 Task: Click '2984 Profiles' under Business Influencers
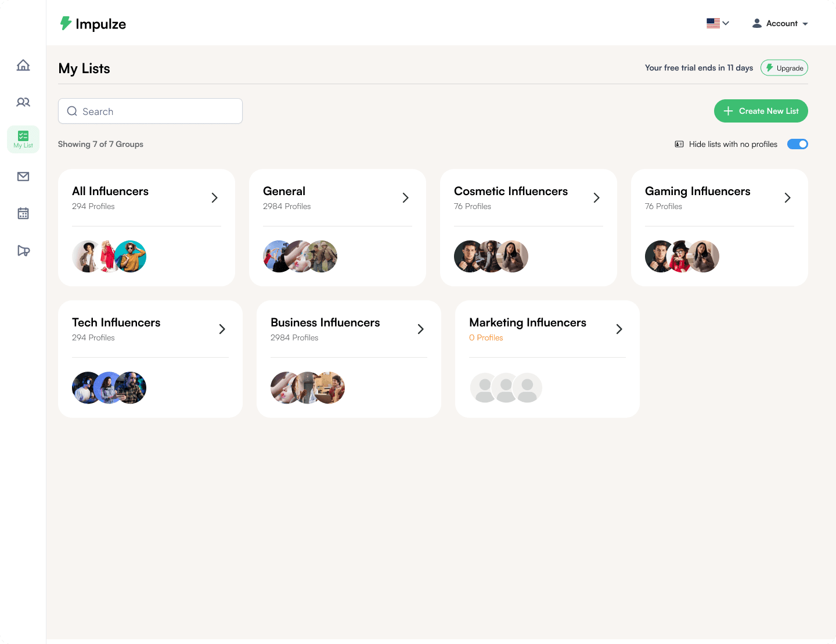click(x=294, y=337)
